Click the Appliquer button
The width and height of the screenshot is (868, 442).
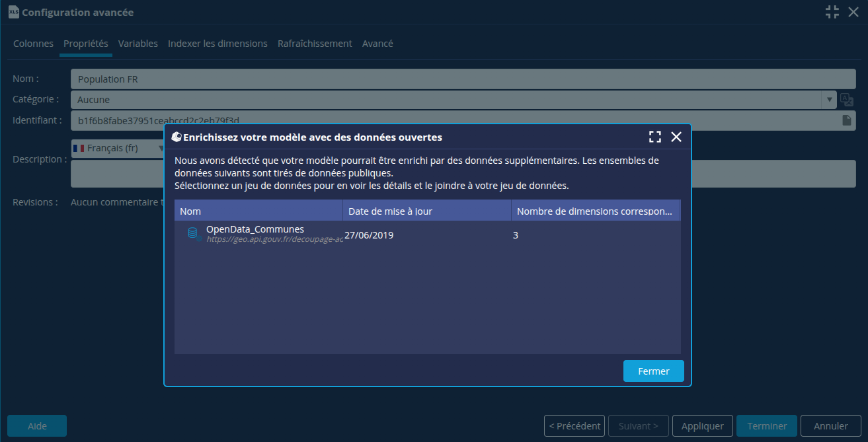tap(702, 426)
